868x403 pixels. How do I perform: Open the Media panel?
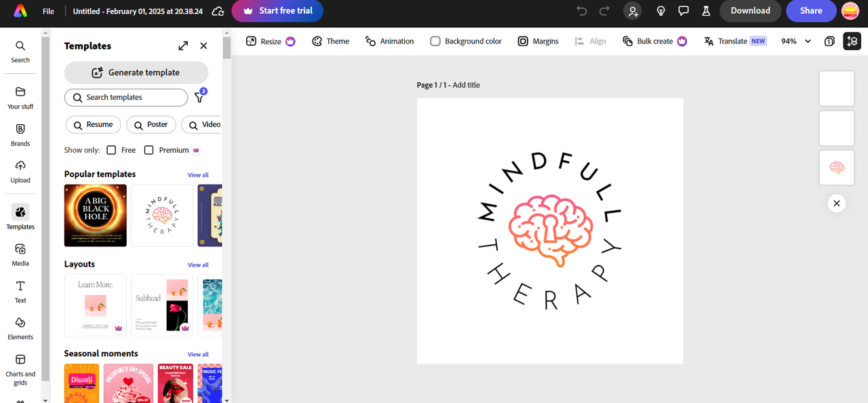pos(20,255)
